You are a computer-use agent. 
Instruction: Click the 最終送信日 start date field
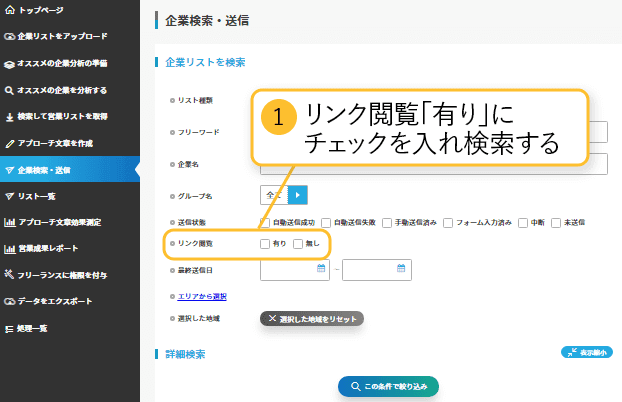point(295,270)
